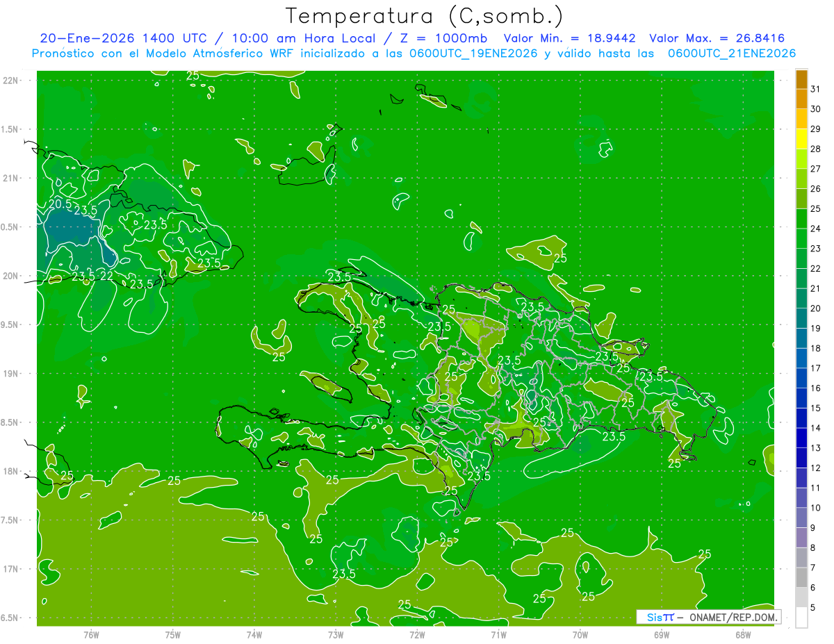Click the '16' label in the color legend
Viewport: 834px width, 644px height.
point(816,388)
